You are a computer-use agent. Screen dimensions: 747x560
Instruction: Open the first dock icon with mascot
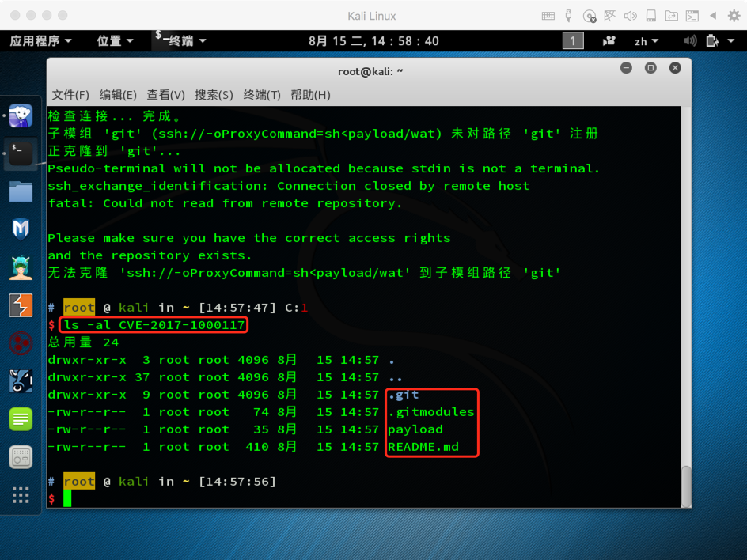[x=21, y=115]
